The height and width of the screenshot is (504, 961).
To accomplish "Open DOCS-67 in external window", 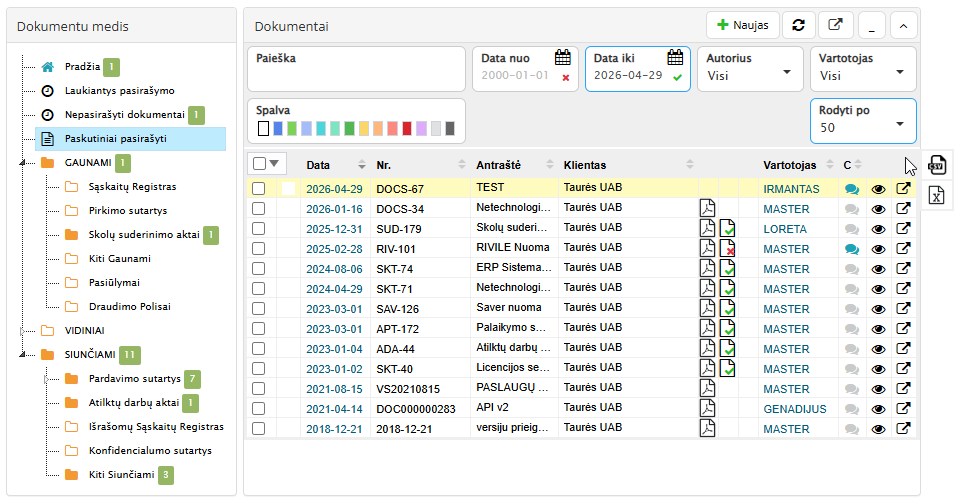I will pyautogui.click(x=903, y=188).
